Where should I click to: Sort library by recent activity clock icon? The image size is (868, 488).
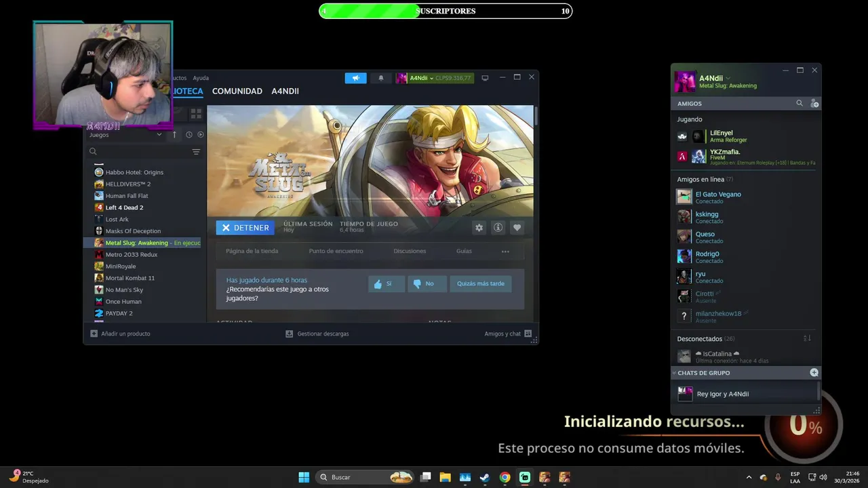(189, 135)
